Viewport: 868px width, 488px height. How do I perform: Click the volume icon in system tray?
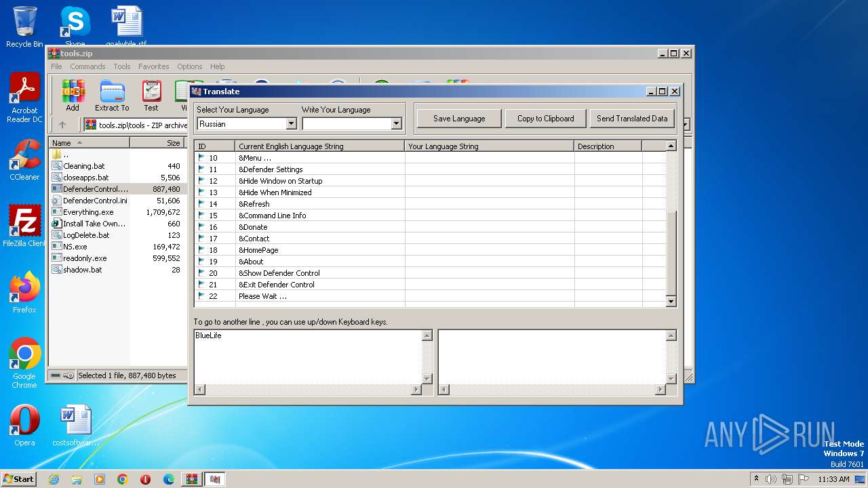coord(771,479)
